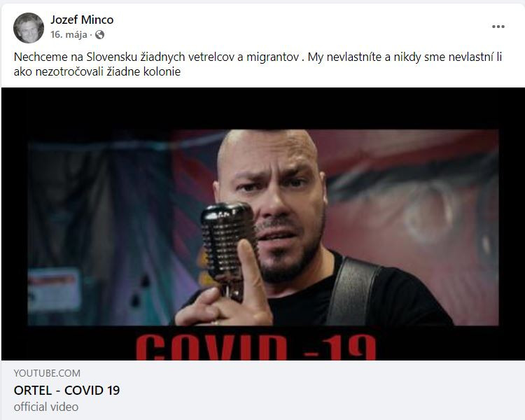Open Jozef Minco's profile picture
The width and height of the screenshot is (525, 420).
(x=29, y=28)
